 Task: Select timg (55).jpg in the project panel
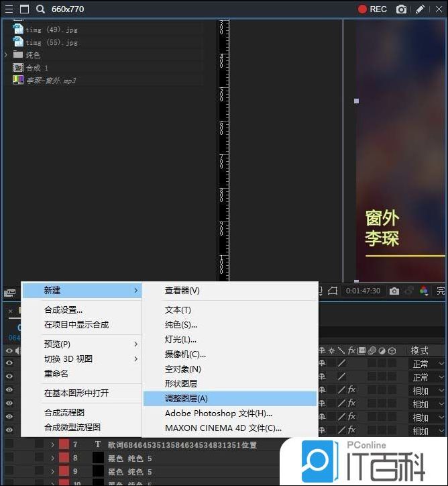point(51,42)
